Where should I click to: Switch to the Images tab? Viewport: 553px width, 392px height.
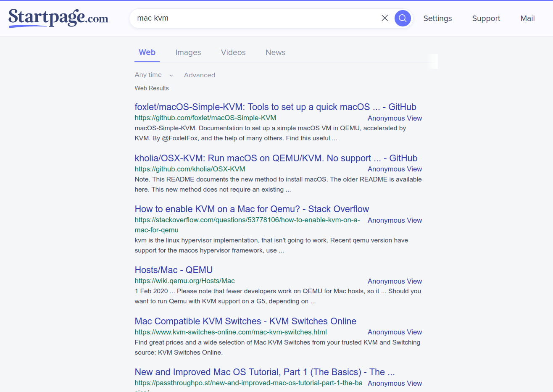click(x=188, y=53)
